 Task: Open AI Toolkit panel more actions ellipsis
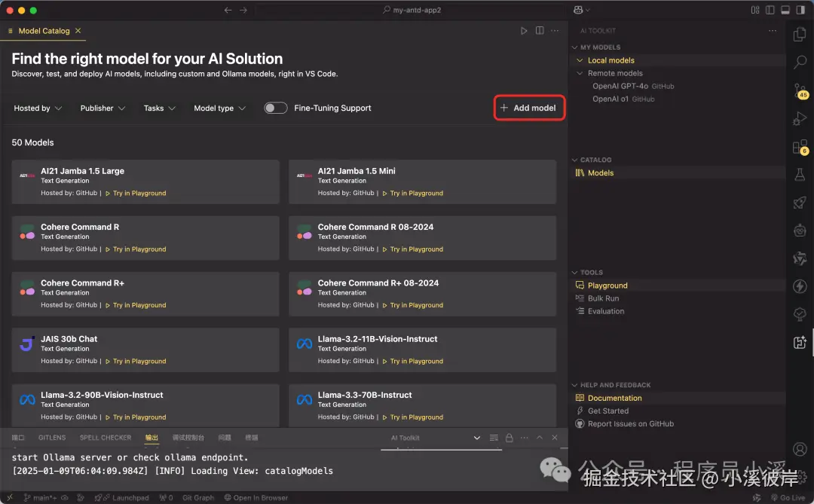point(773,31)
